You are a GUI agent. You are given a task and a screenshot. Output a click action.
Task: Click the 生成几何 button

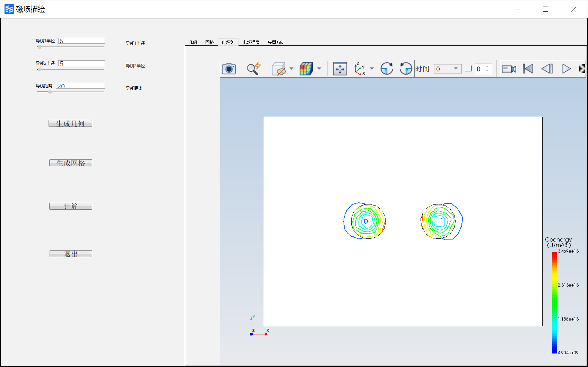(x=70, y=123)
